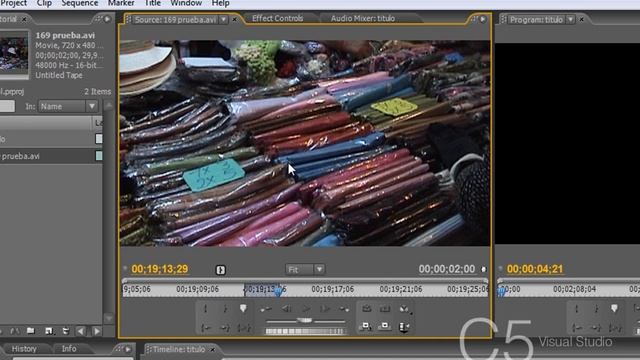Open Source monitor panel flyout menu
Viewport: 640px width, 360px height.
(483, 19)
